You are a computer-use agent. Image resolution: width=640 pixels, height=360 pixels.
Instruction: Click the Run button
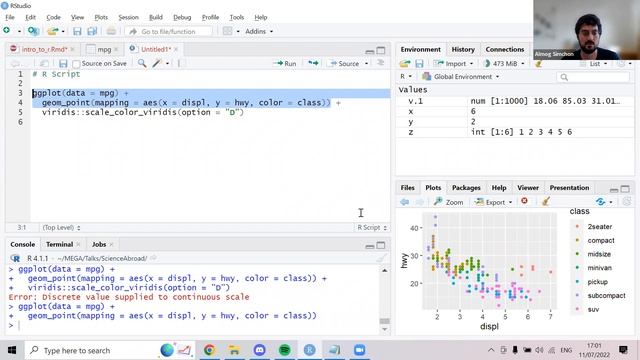tap(284, 64)
